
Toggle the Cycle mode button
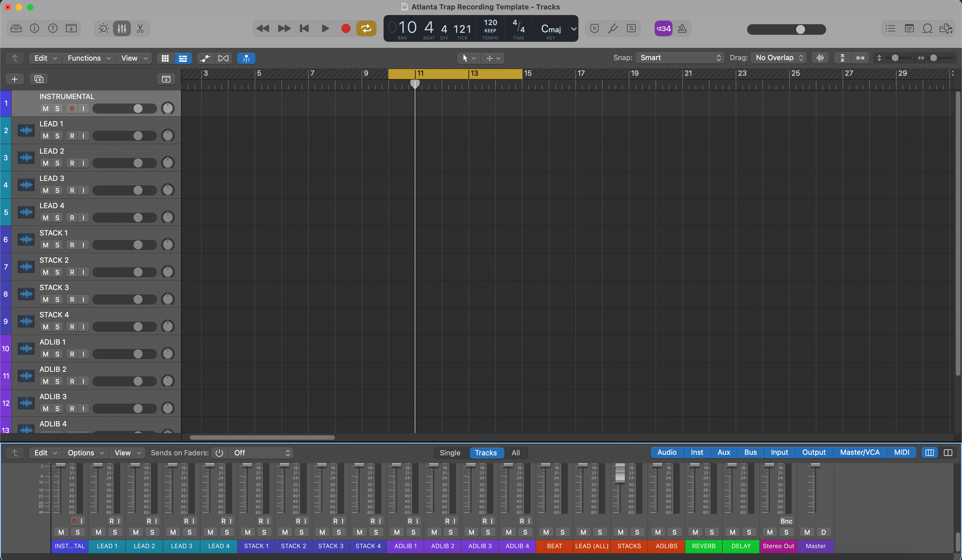click(x=366, y=29)
